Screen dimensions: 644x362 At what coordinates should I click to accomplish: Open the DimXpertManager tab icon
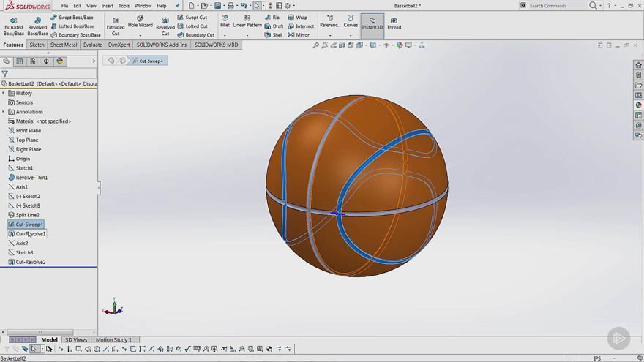pyautogui.click(x=46, y=61)
